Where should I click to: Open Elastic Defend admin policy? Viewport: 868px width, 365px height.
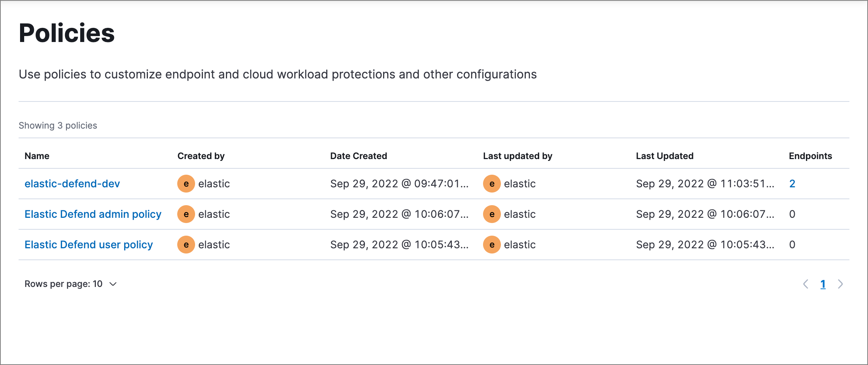[93, 214]
